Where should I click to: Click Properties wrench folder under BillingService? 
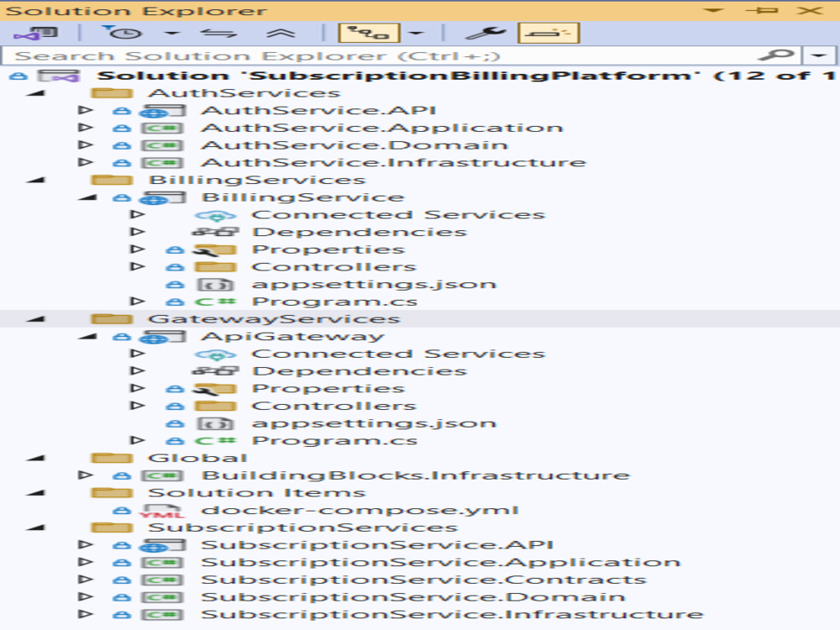point(214,250)
